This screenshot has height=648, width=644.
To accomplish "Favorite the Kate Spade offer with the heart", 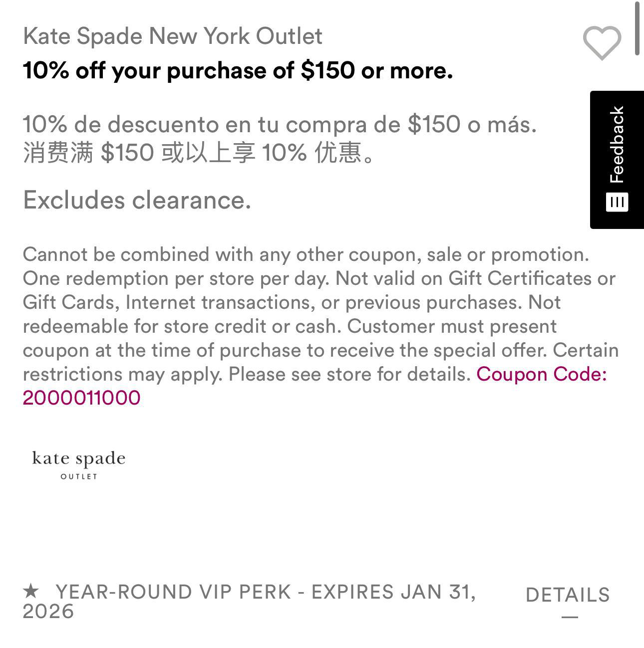I will tap(602, 43).
